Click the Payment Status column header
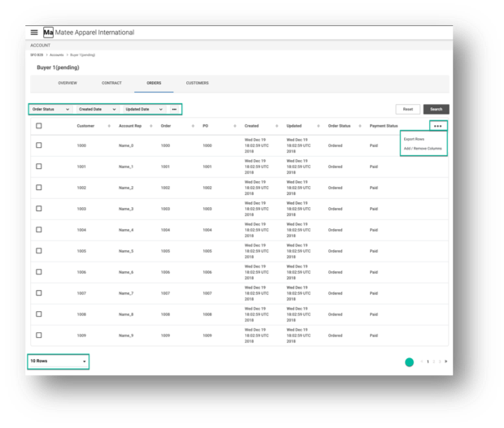The height and width of the screenshot is (428, 504). click(384, 126)
